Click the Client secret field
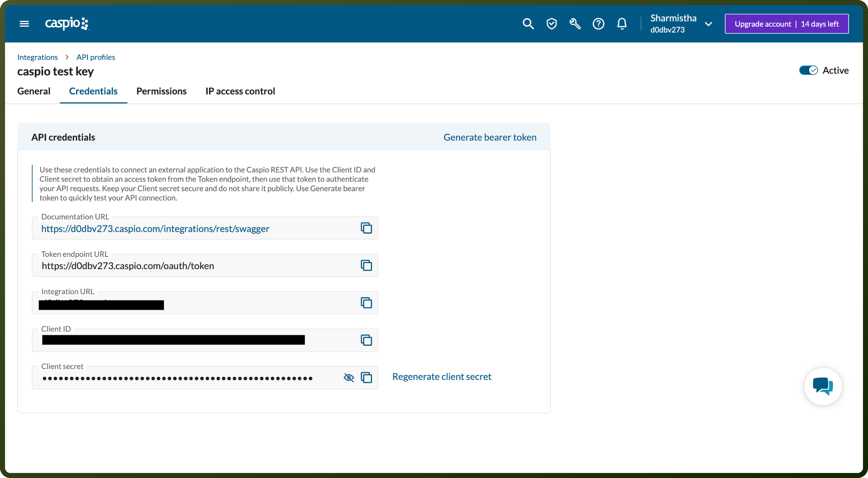 coord(205,378)
